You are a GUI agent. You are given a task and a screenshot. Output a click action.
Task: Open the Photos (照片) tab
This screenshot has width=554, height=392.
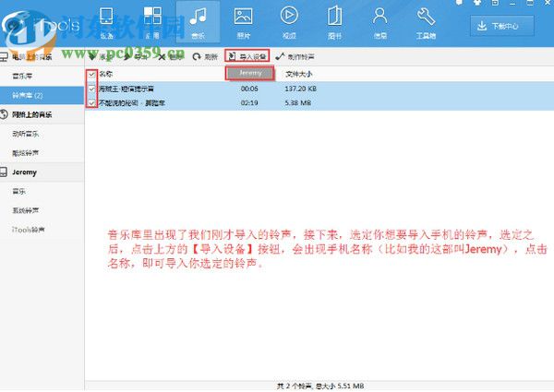tap(244, 23)
